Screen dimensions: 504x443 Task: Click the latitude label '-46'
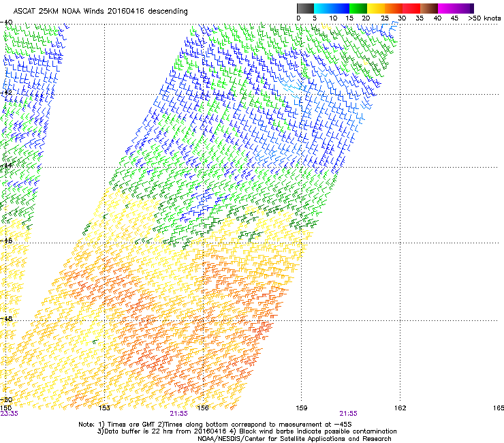point(6,241)
